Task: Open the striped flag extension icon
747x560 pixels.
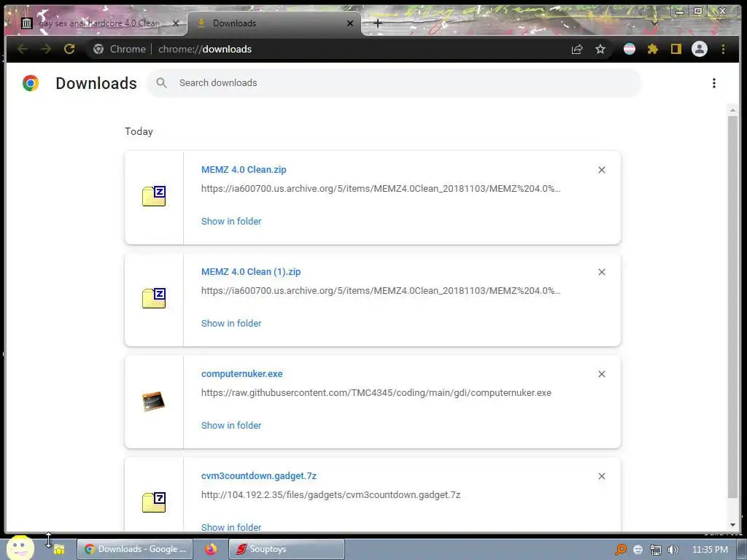Action: point(630,49)
